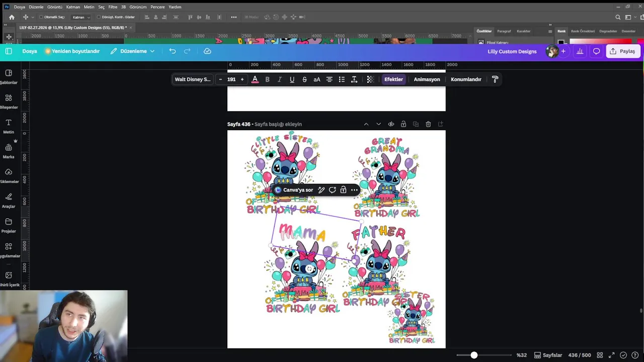Open Photoshop Katman menu
Screen dimensions: 644x362
(73, 7)
